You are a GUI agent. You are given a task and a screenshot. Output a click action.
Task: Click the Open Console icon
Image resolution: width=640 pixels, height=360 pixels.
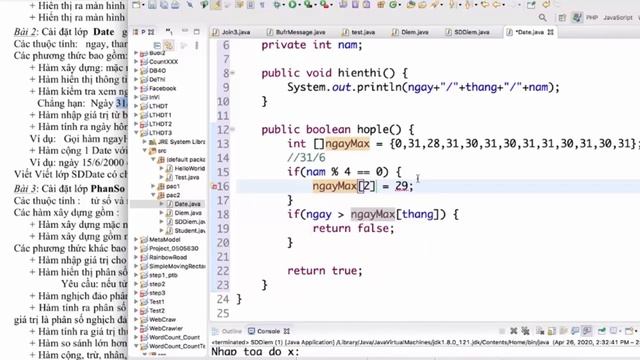click(x=629, y=331)
